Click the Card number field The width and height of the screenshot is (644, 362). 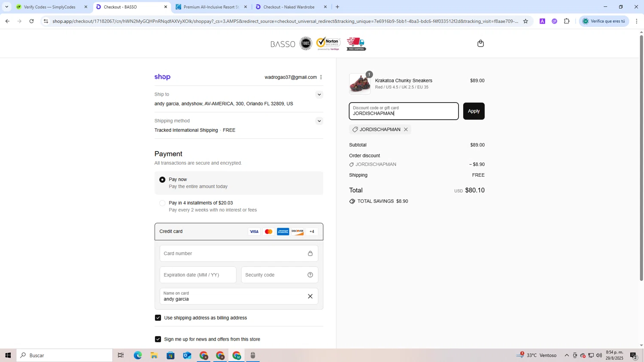[x=239, y=253]
